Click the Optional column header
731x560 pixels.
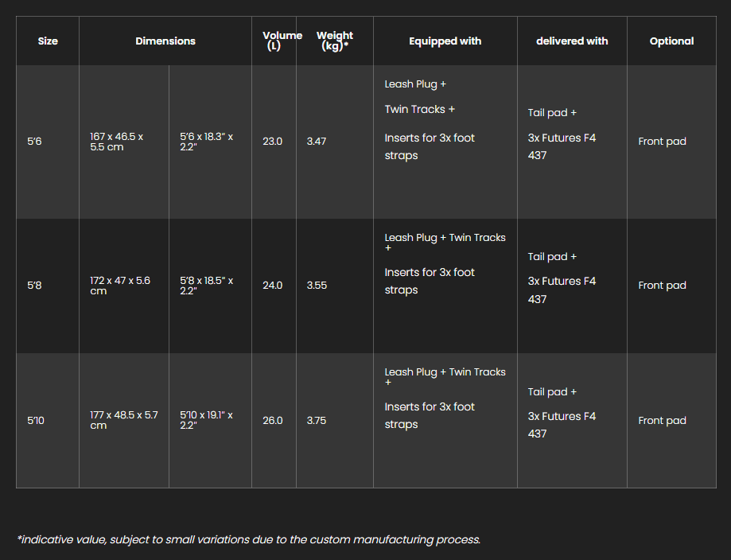(671, 41)
